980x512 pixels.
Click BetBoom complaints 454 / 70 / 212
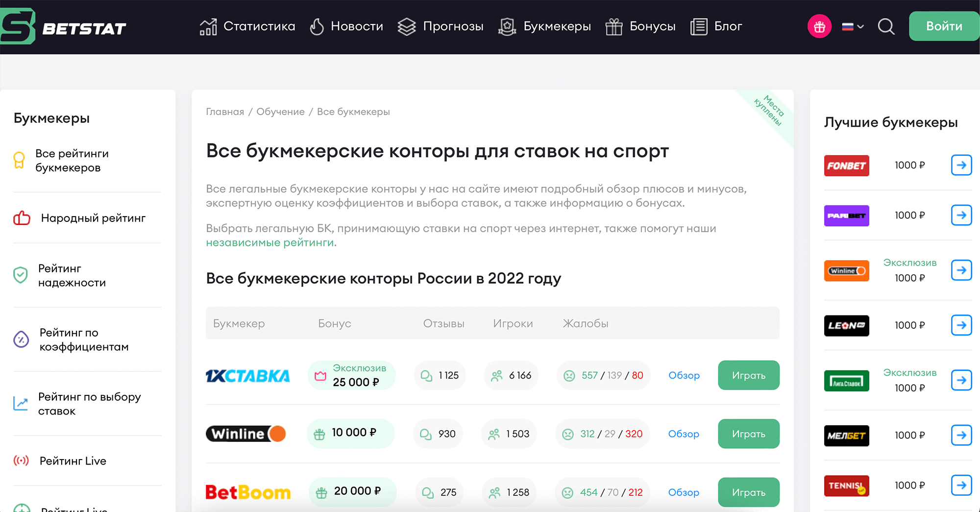pyautogui.click(x=602, y=492)
